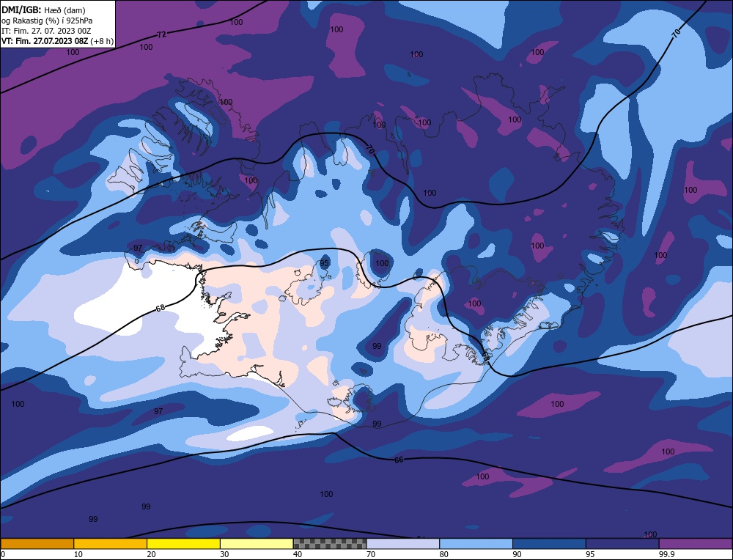Click the '66' contour line label
This screenshot has width=733, height=560.
[399, 460]
